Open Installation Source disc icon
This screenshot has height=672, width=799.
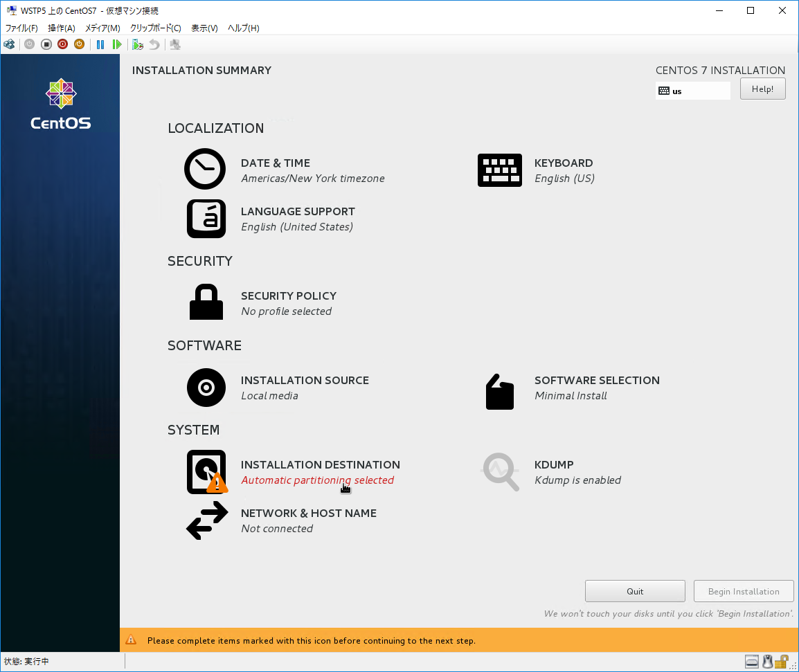206,388
